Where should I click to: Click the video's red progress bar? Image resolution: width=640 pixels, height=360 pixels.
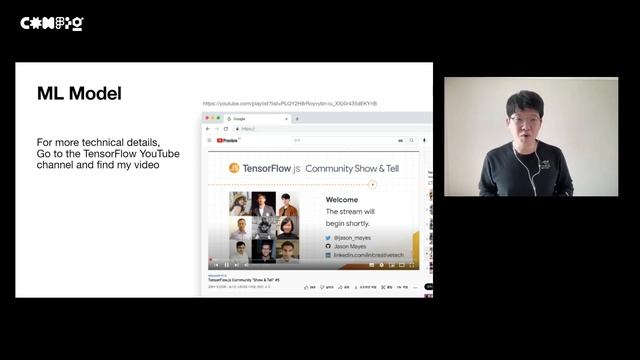pos(313,259)
